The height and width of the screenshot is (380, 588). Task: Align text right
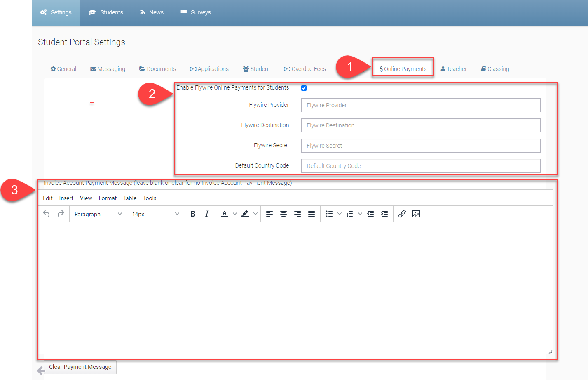tap(298, 214)
